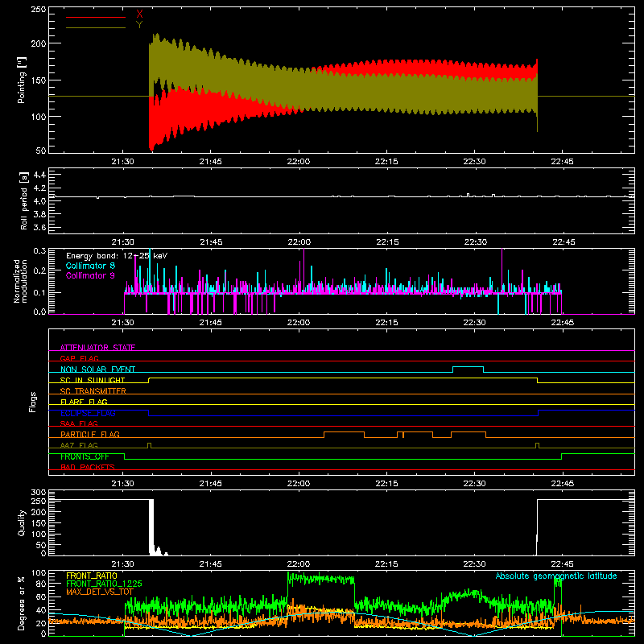Image resolution: width=644 pixels, height=644 pixels.
Task: Click the FLARE_FLAG label
Action: pyautogui.click(x=84, y=402)
